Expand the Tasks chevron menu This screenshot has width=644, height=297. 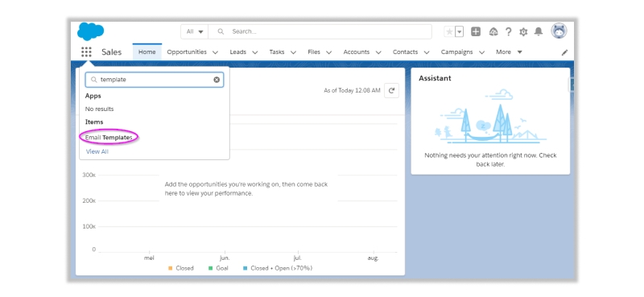pyautogui.click(x=293, y=52)
